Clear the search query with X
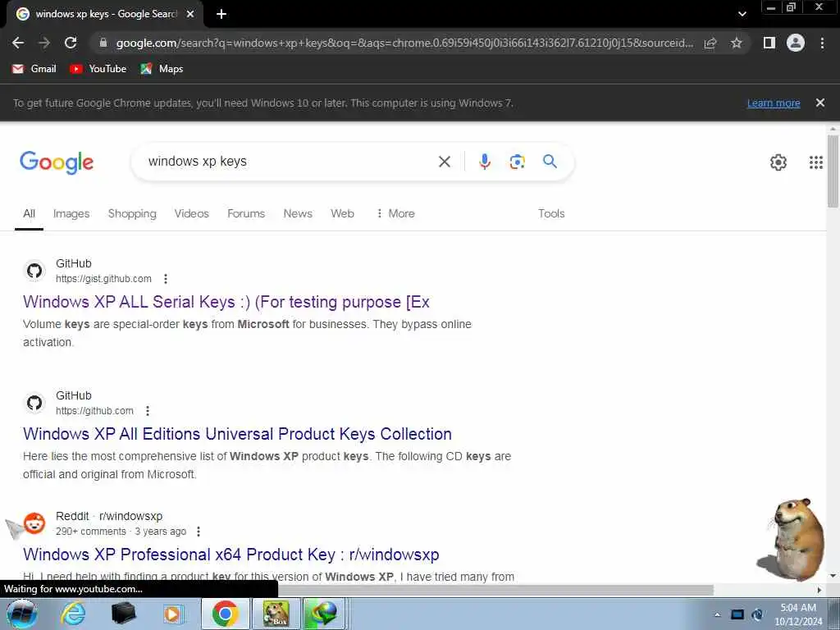The width and height of the screenshot is (840, 630). coord(445,162)
